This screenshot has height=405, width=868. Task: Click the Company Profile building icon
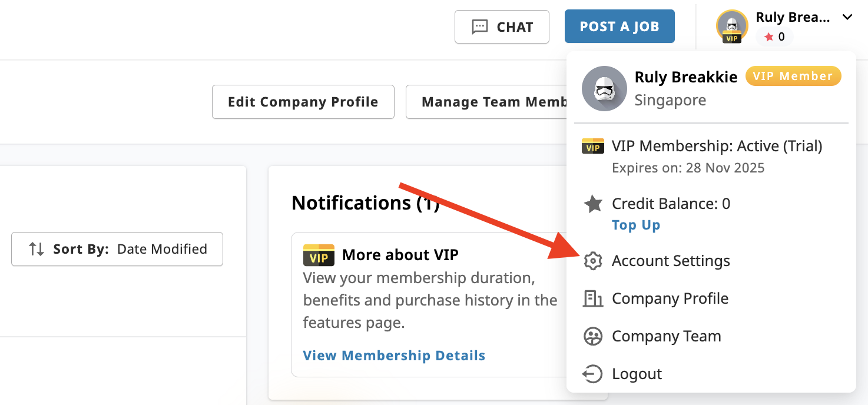click(x=593, y=298)
